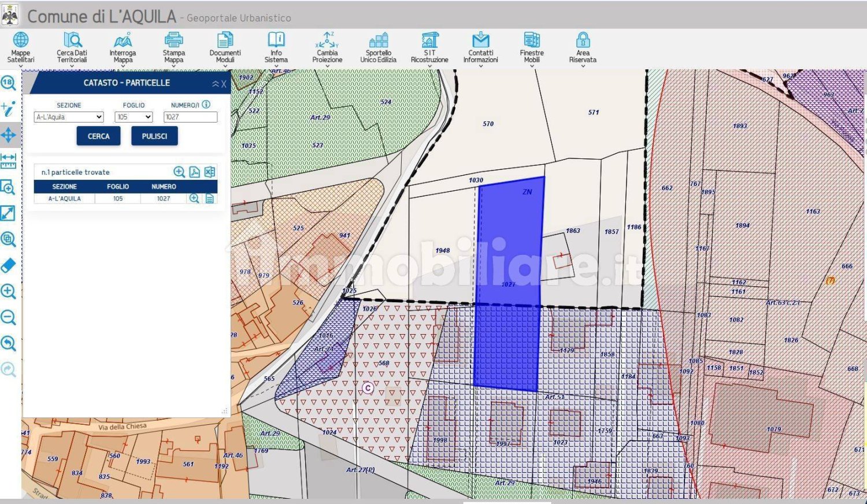Click the eraser clear tool
Screen dimensions: 867x504
[x=8, y=265]
